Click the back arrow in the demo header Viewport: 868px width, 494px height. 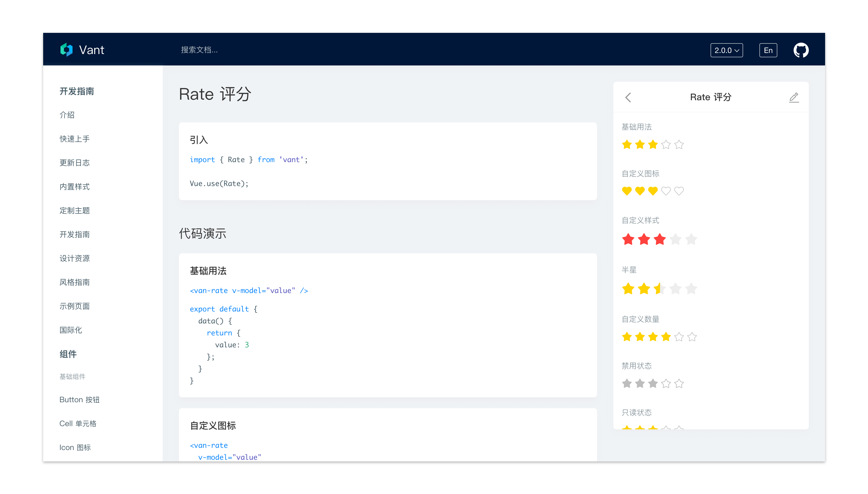pos(628,97)
